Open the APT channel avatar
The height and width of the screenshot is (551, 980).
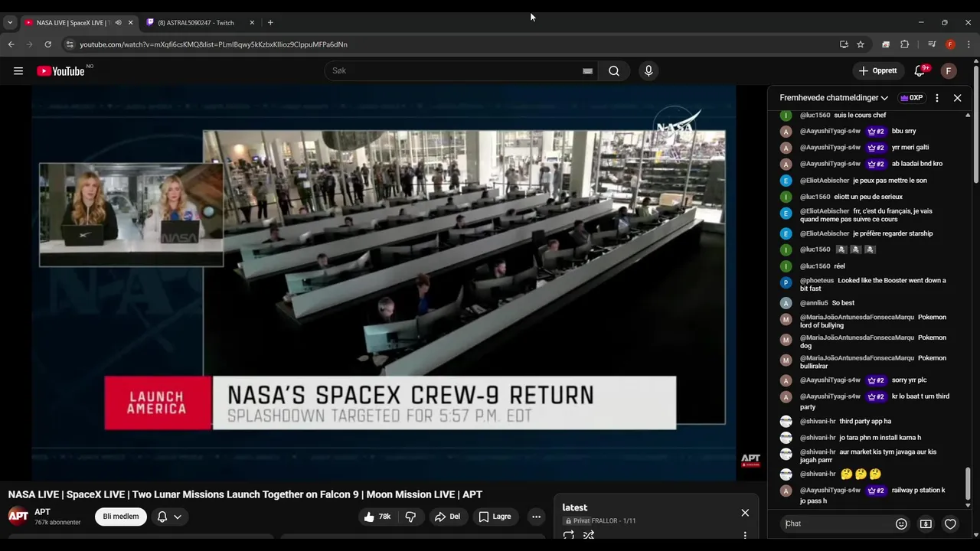pyautogui.click(x=18, y=516)
